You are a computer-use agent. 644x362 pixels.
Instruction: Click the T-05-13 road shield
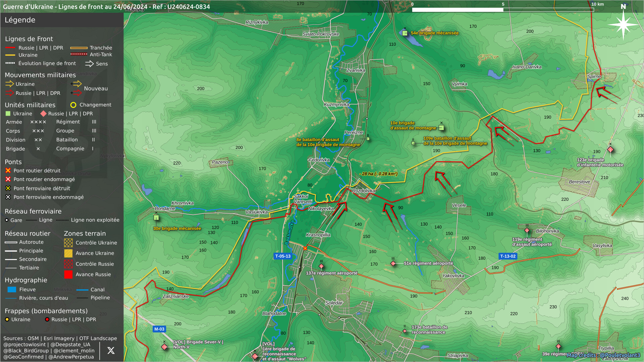pos(283,256)
